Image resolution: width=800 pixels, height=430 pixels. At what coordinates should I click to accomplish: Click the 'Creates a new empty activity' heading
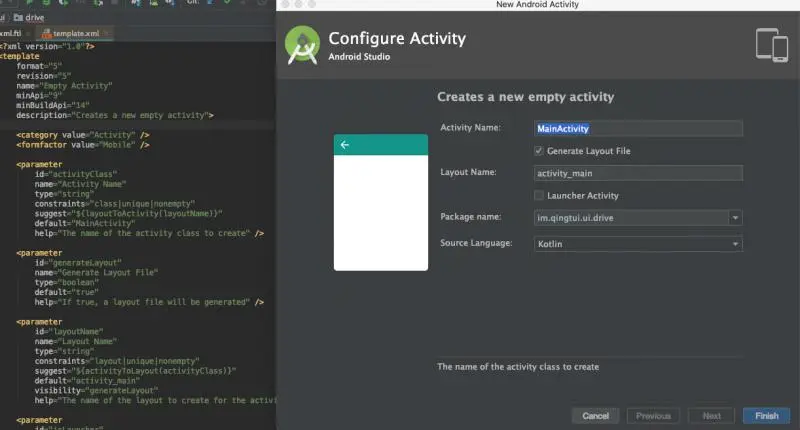pyautogui.click(x=526, y=97)
